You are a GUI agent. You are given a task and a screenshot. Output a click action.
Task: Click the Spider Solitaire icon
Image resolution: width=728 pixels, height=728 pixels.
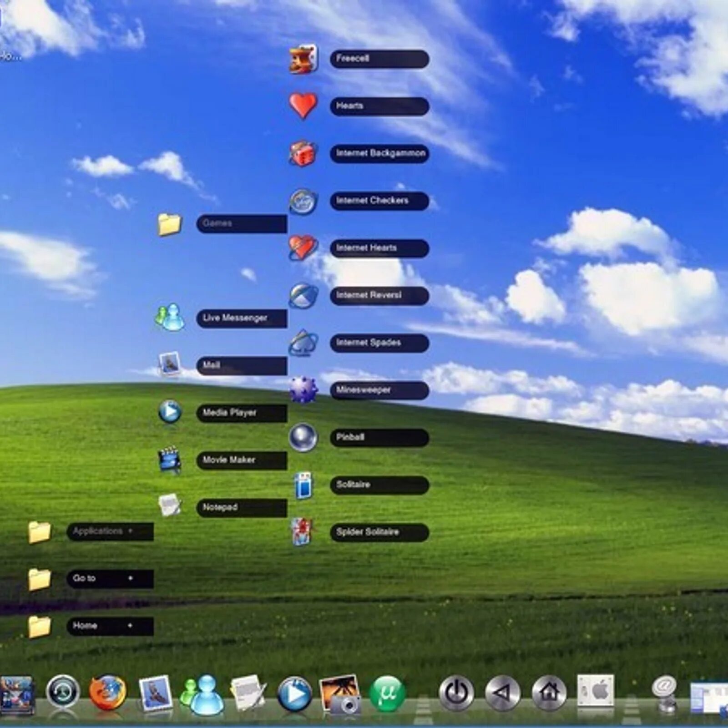(x=303, y=531)
